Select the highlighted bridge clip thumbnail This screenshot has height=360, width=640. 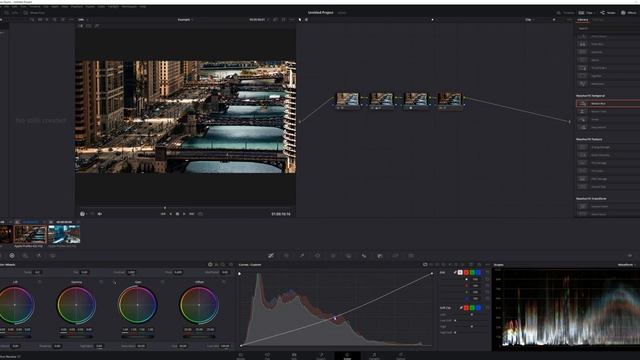point(30,234)
